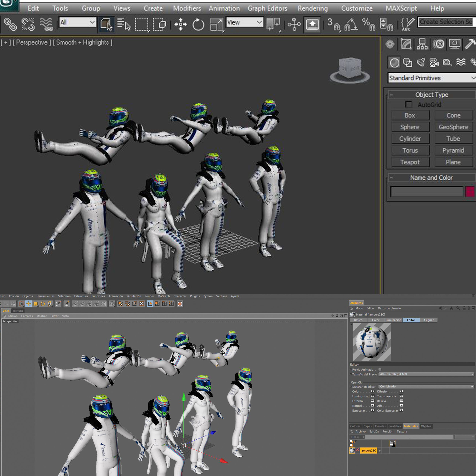The width and height of the screenshot is (476, 476).
Task: Open the Hierarchy panel icon
Action: [422, 44]
